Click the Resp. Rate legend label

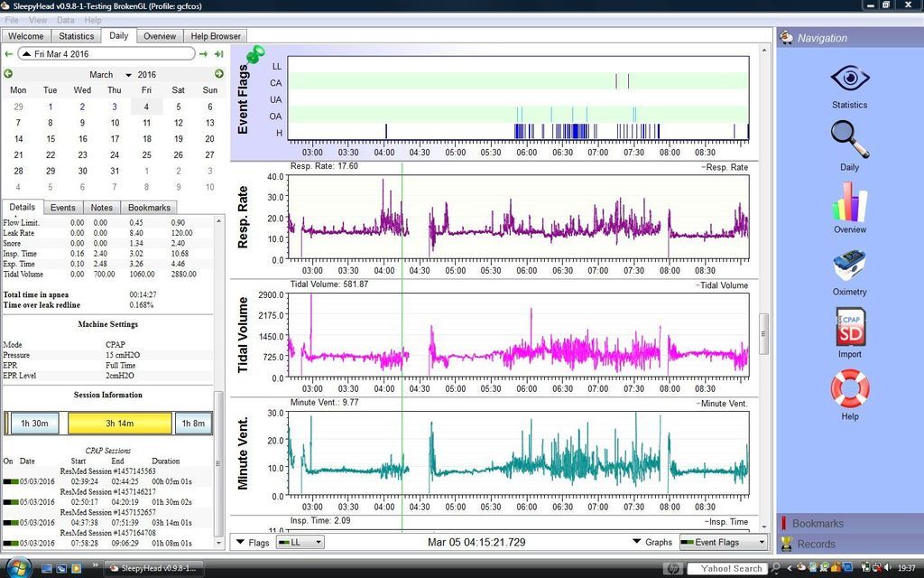tap(725, 167)
